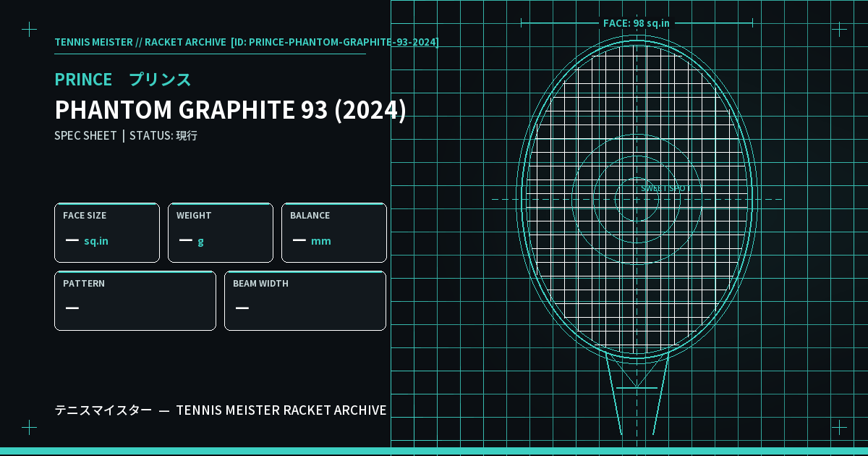This screenshot has height=456, width=868.
Task: Click the TENNIS MEISTER // RACKET ARCHIVE header
Action: 140,42
